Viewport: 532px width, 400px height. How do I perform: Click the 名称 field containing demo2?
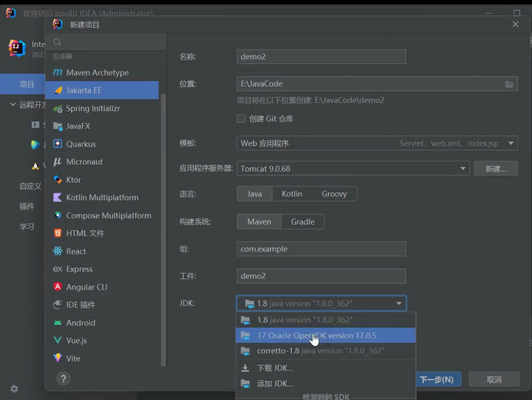(x=321, y=57)
